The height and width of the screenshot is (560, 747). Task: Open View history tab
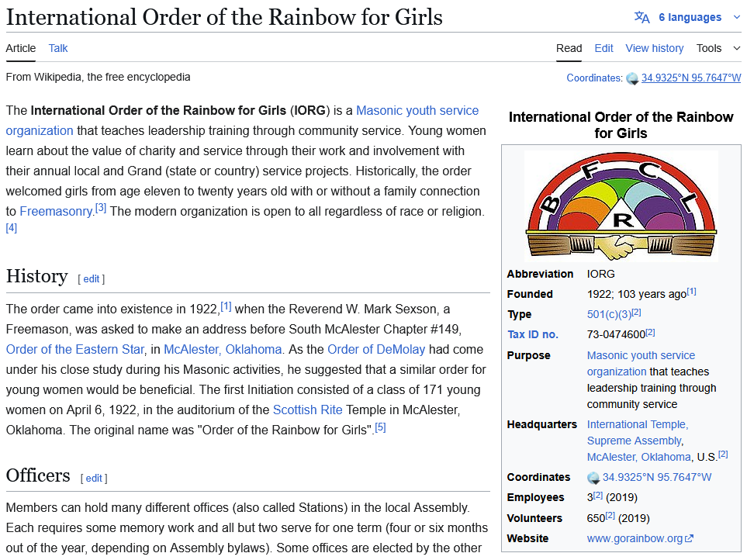655,48
